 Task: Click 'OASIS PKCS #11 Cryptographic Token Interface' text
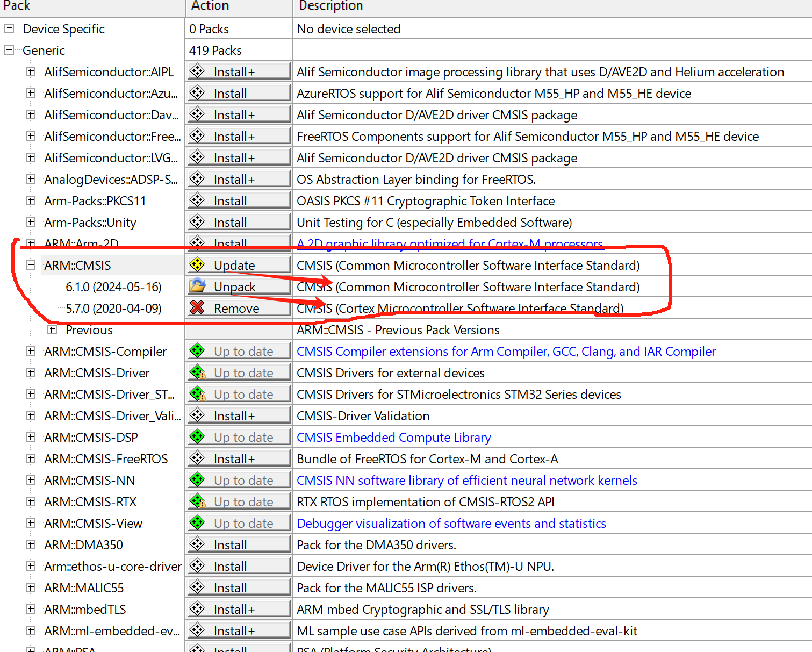426,200
